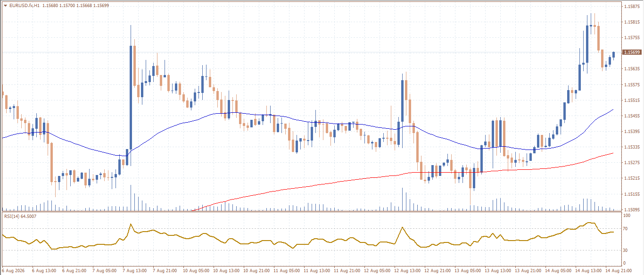The width and height of the screenshot is (644, 275).
Task: Click the 11 Aug 13:00 time label
Action: pyautogui.click(x=317, y=271)
